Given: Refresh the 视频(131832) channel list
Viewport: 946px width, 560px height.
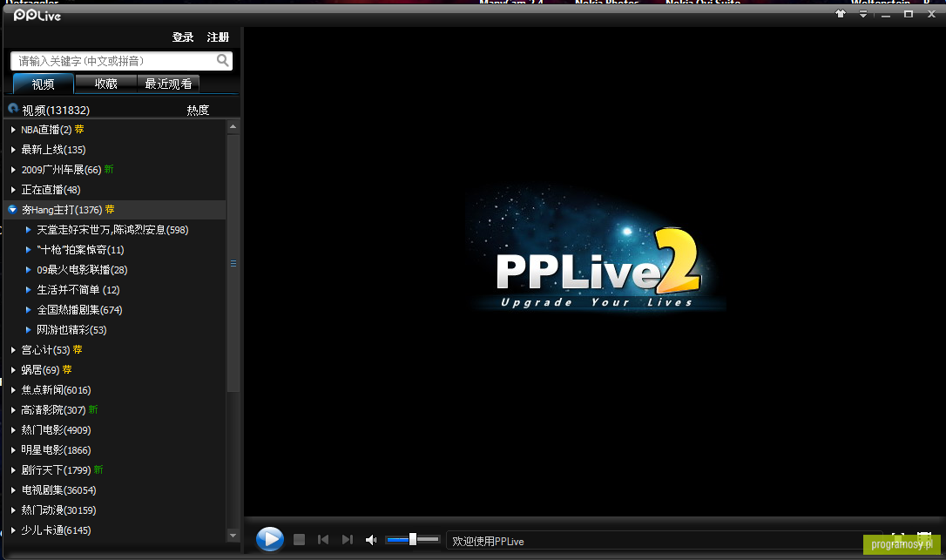Looking at the screenshot, I should (13, 109).
